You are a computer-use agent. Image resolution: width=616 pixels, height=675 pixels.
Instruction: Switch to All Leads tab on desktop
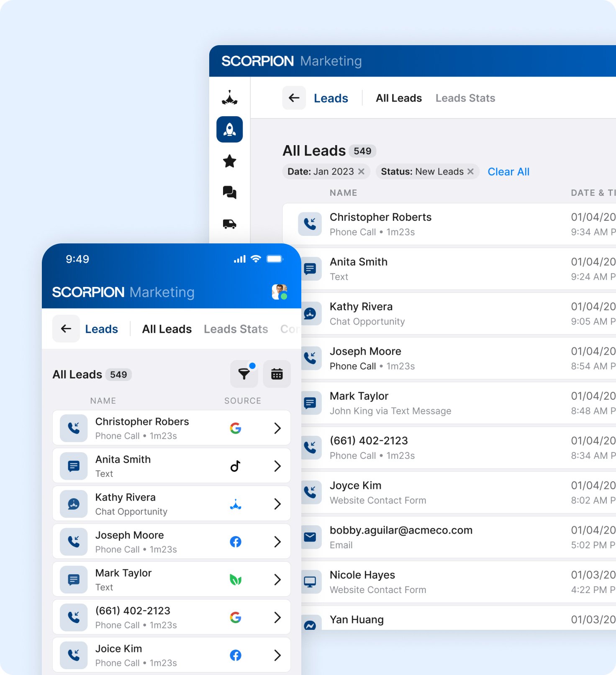(x=399, y=98)
